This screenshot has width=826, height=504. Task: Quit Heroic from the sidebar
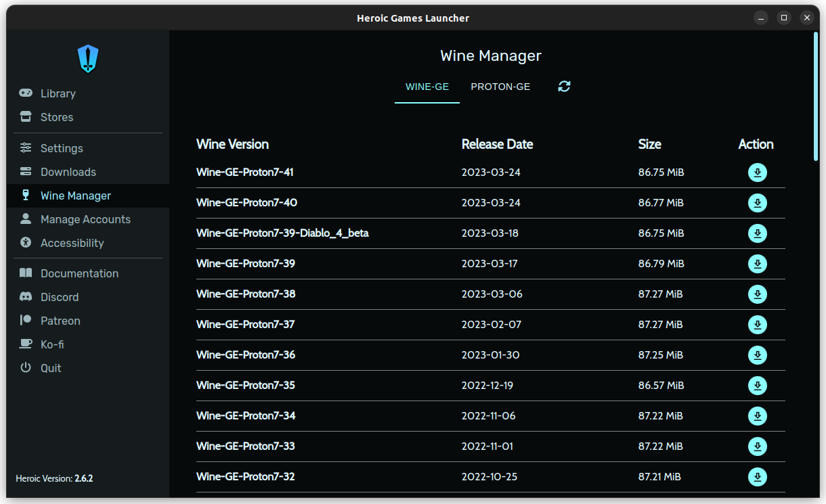coord(88,368)
